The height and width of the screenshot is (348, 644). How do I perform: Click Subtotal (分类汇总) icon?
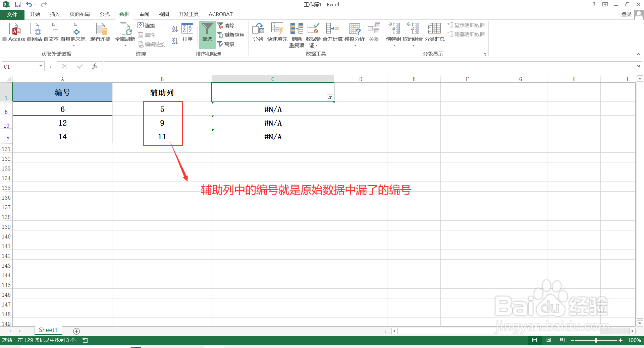[x=435, y=32]
